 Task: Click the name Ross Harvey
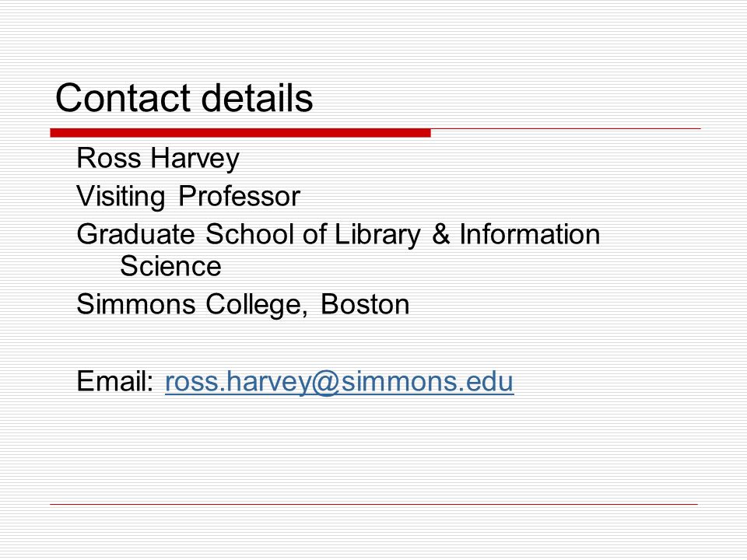pos(158,159)
